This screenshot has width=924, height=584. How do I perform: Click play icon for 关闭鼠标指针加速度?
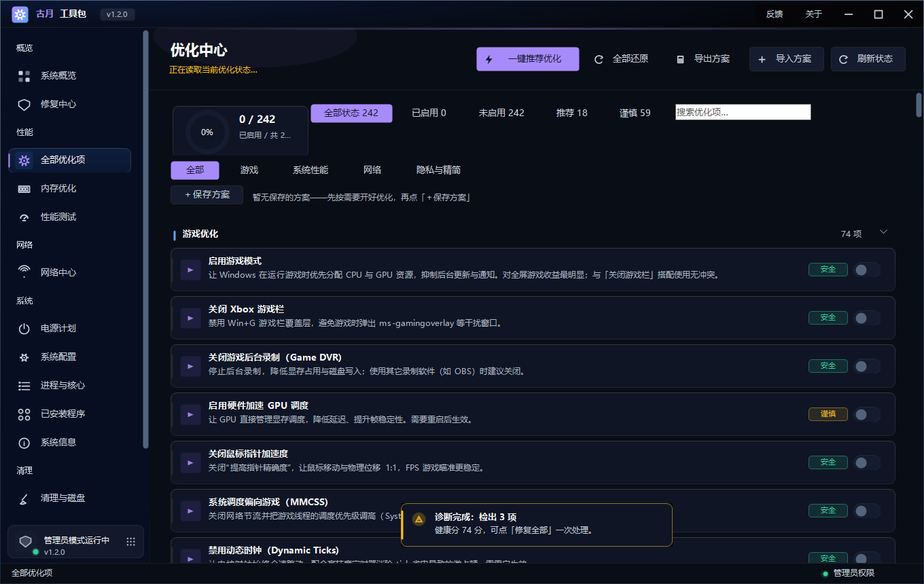pyautogui.click(x=190, y=462)
